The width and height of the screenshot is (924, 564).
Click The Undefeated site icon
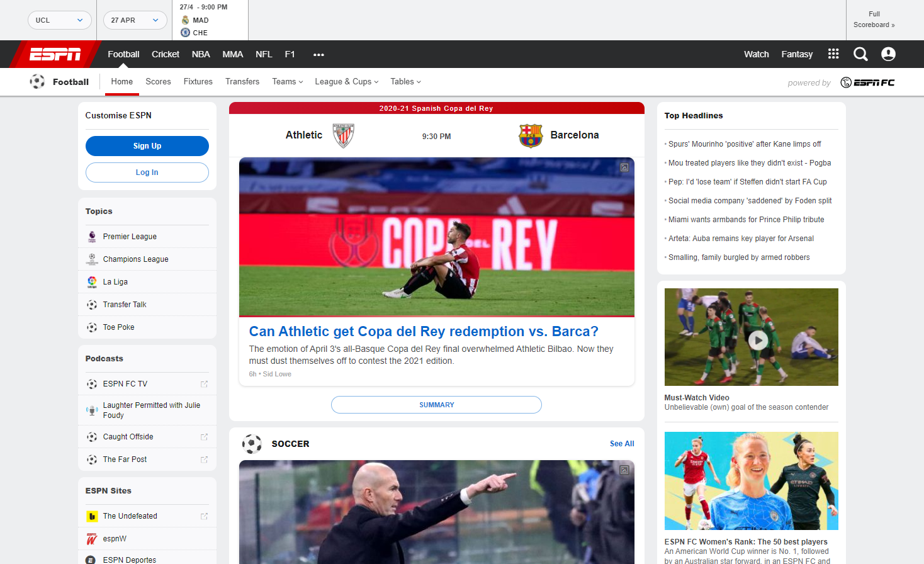pyautogui.click(x=92, y=516)
